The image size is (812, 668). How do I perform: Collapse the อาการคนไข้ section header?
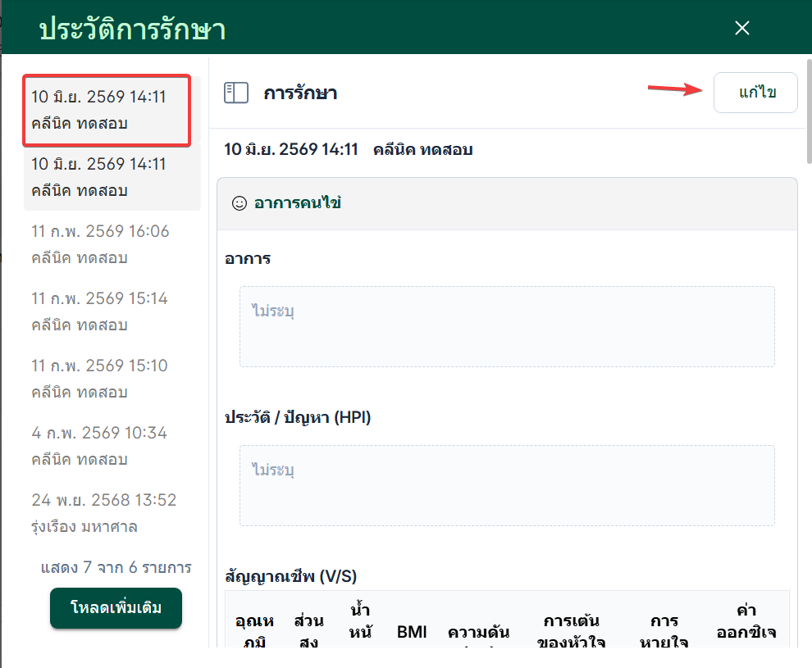coord(507,204)
